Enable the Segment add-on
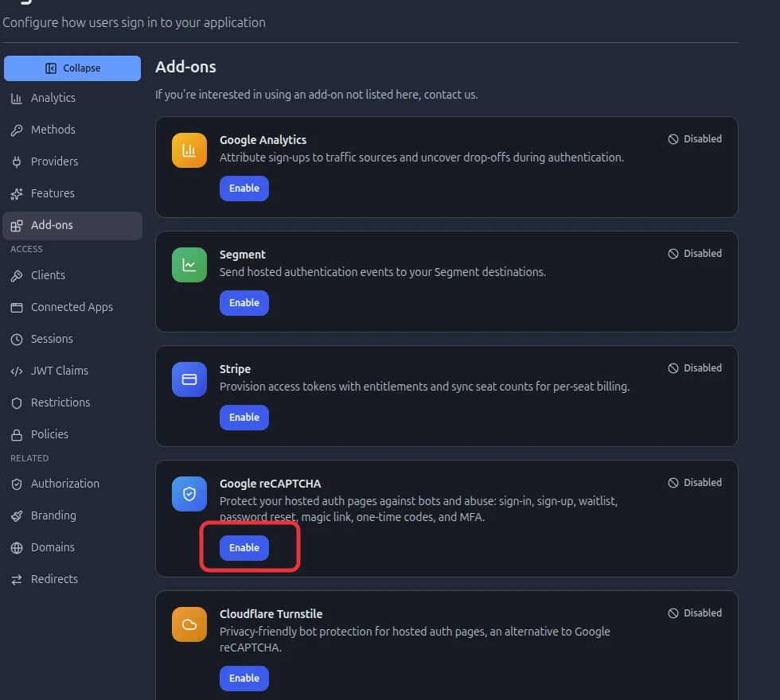Viewport: 780px width, 700px height. point(244,303)
